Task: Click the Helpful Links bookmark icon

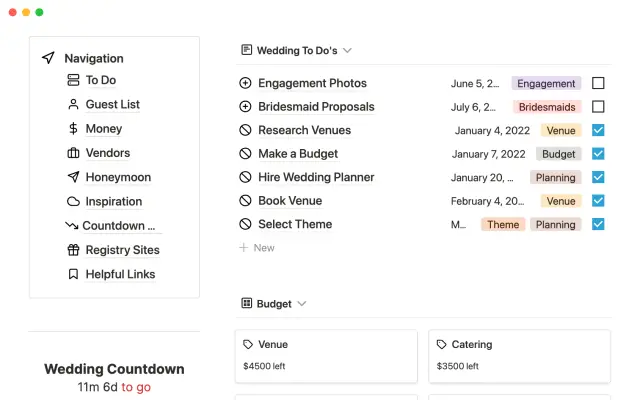Action: 73,274
